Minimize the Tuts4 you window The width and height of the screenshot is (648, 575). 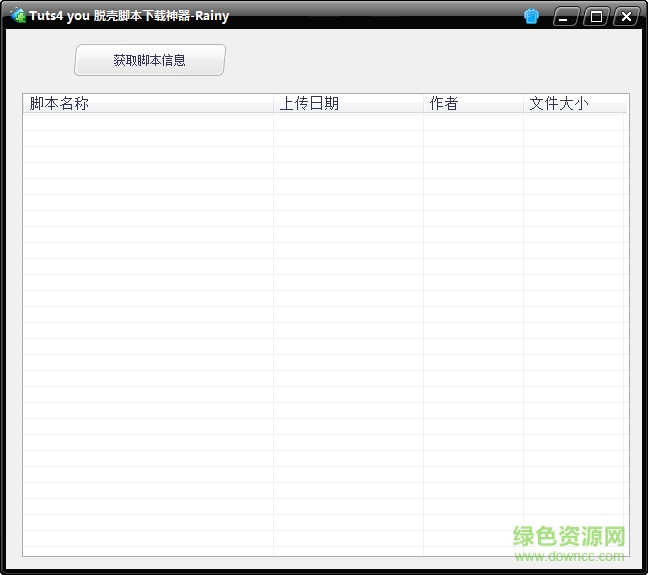(566, 16)
